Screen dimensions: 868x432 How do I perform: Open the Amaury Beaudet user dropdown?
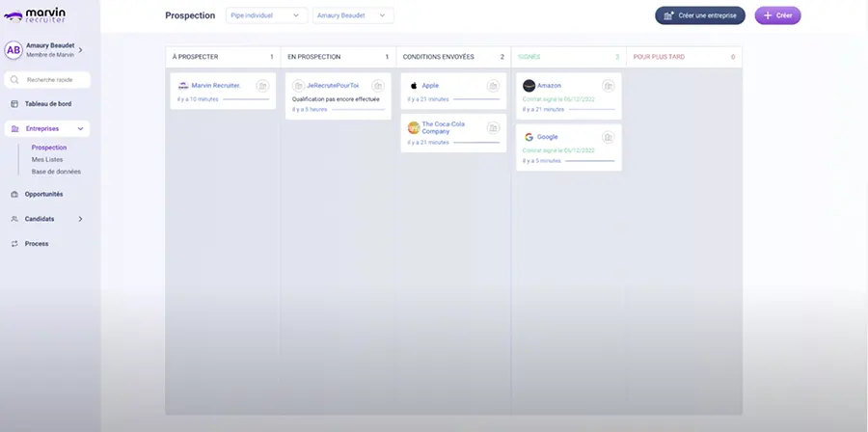point(353,15)
